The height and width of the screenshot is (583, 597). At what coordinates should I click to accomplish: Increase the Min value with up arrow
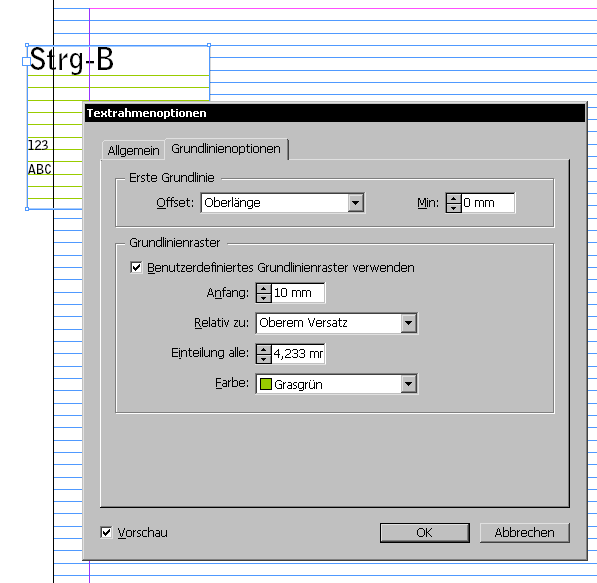coord(453,199)
